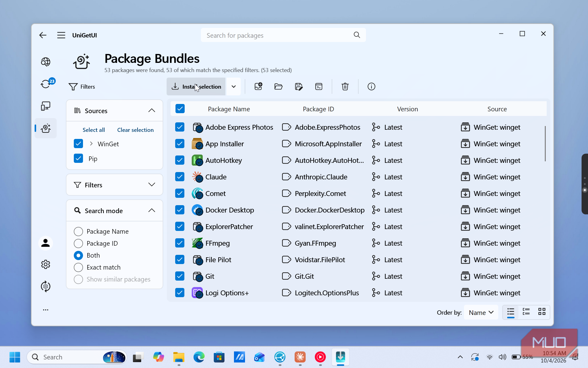Uncheck the Pip source checkbox
Screen dimensions: 588x368
78,158
